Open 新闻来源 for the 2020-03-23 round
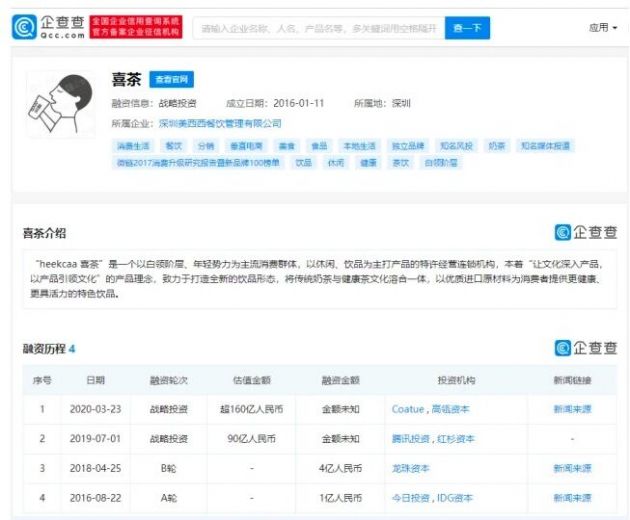Viewport: 630px width, 520px height. click(x=573, y=409)
